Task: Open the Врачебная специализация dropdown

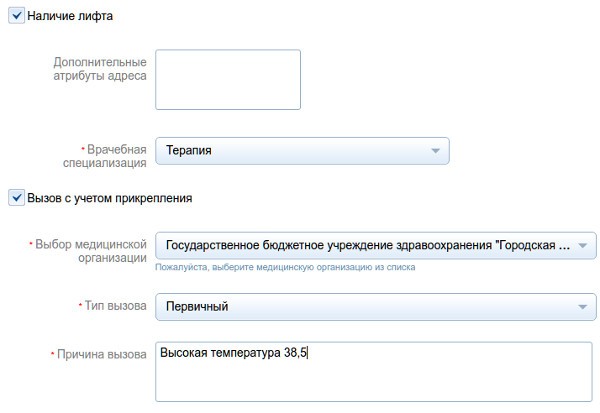Action: [x=302, y=151]
